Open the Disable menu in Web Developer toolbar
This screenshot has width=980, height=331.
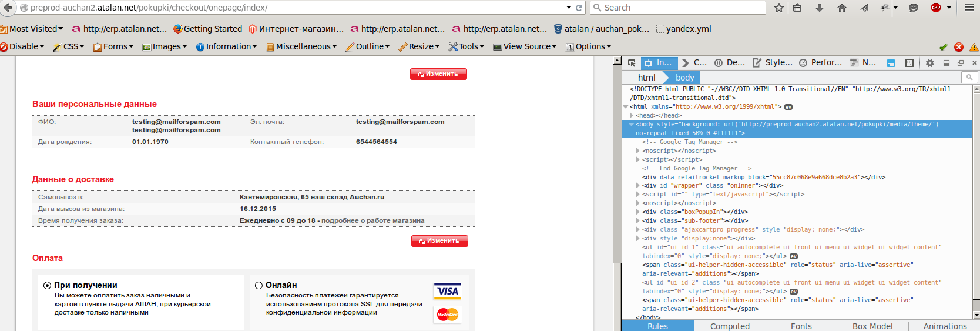(x=22, y=46)
